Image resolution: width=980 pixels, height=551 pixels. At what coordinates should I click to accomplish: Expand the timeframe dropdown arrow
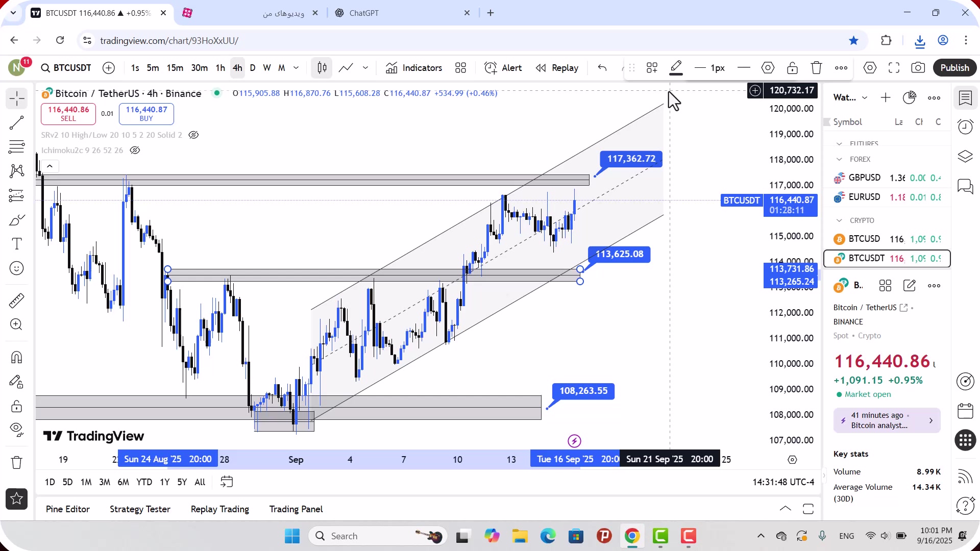[296, 68]
